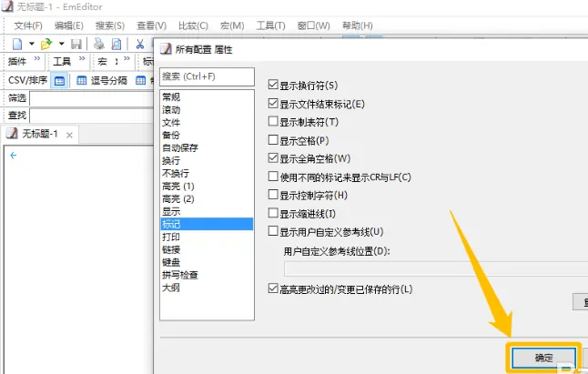The width and height of the screenshot is (588, 374).
Task: Turn on 显示缩进线(I) checkbox
Action: pyautogui.click(x=273, y=213)
